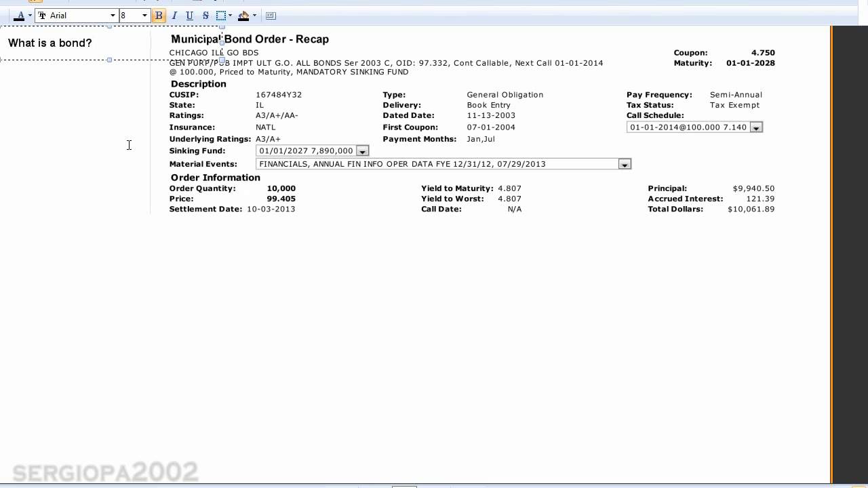Click the Tax Status value Tax Exempt
The width and height of the screenshot is (868, 488).
click(x=735, y=105)
